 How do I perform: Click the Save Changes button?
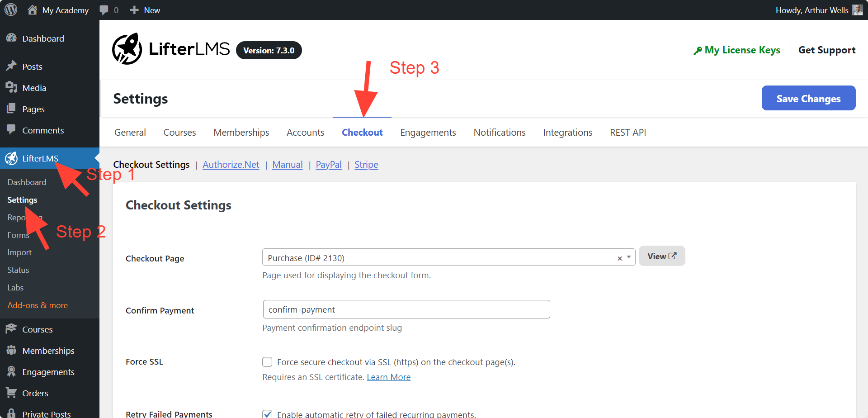[x=808, y=98]
